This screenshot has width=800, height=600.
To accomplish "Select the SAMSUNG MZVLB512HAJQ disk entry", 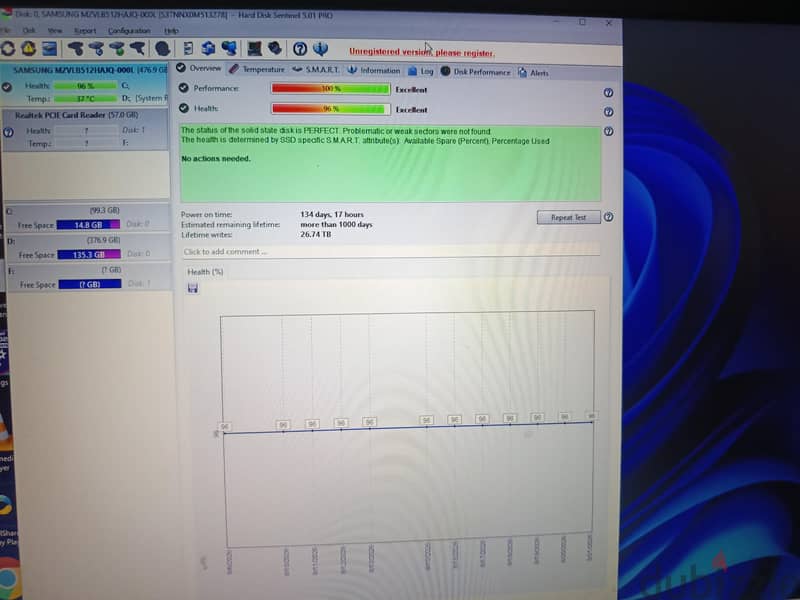I will 84,85.
